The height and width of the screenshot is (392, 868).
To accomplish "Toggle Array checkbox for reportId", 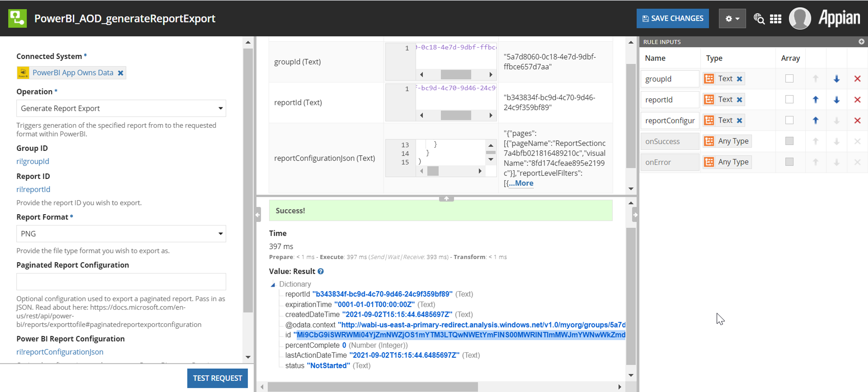I will click(x=789, y=100).
